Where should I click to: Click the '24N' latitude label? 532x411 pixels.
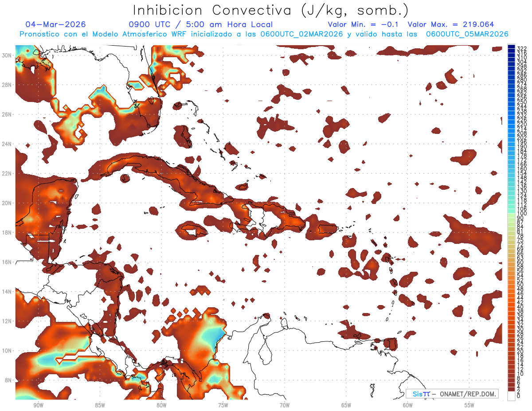pos(8,144)
